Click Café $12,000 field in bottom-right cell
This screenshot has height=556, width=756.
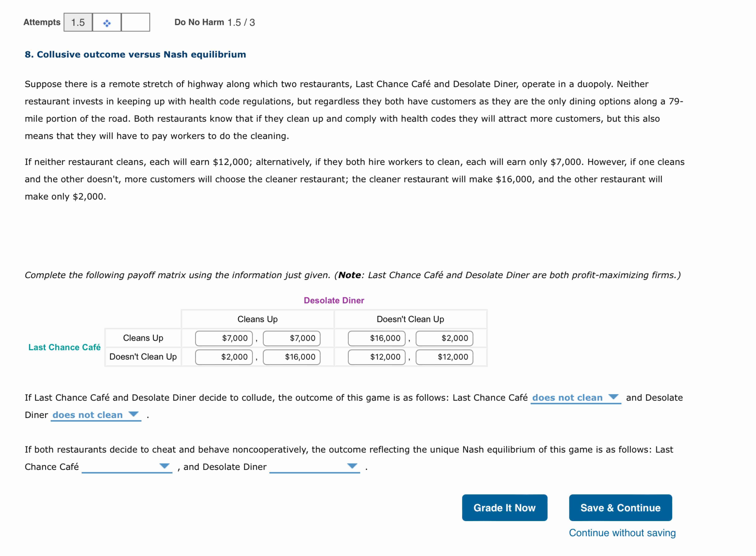(x=377, y=357)
